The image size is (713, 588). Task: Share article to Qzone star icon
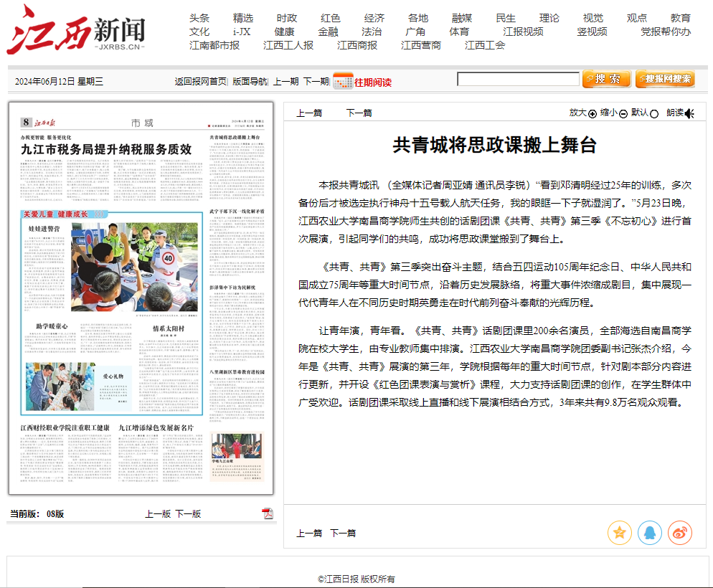(x=619, y=533)
